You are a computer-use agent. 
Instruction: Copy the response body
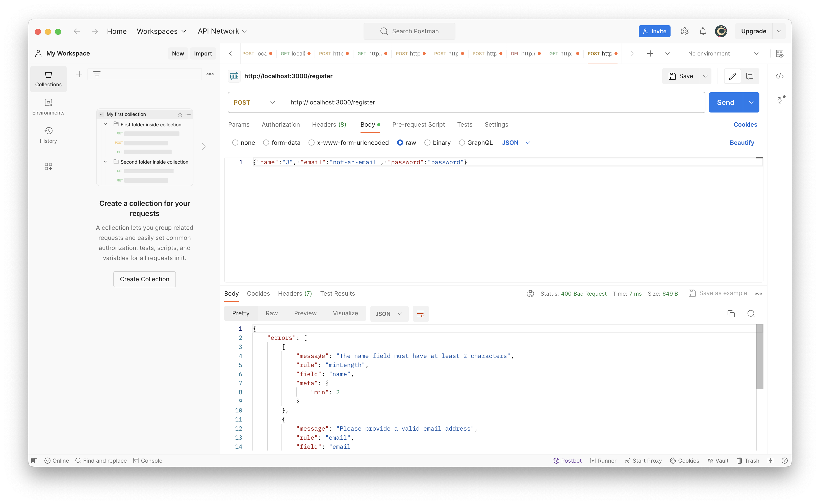pos(731,314)
